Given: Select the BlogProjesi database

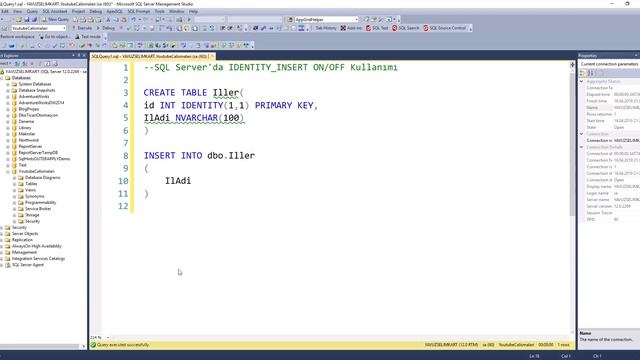Looking at the screenshot, I should click(x=29, y=109).
